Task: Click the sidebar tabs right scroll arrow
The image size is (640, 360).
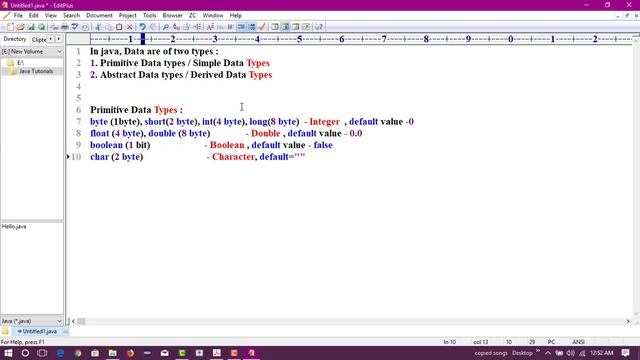Action: tap(59, 39)
